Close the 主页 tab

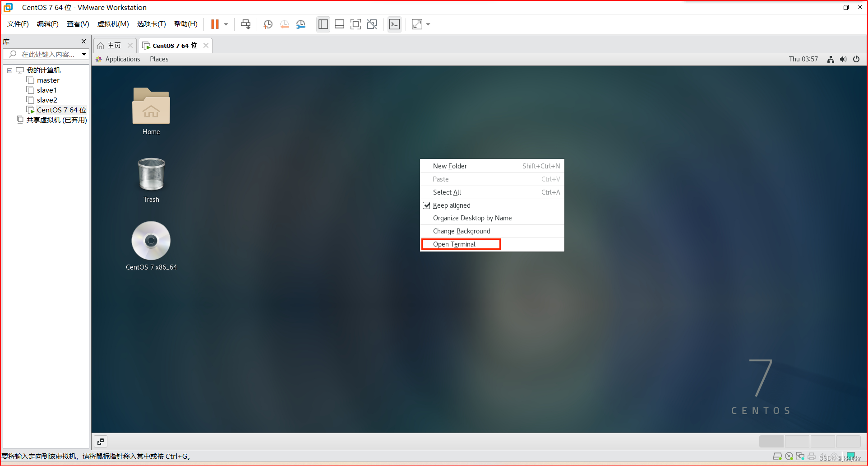click(x=130, y=45)
